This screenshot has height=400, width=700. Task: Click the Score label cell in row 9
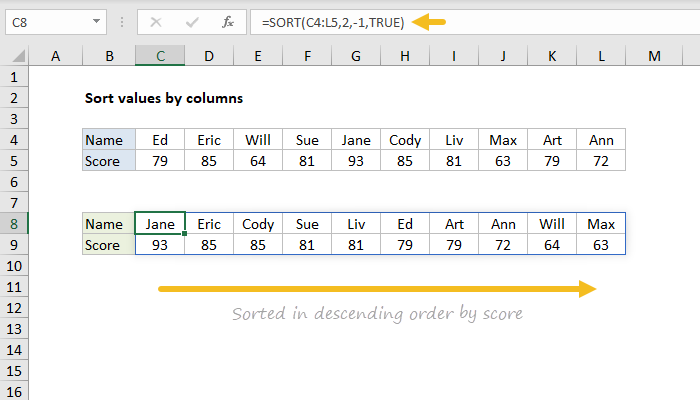(x=109, y=245)
